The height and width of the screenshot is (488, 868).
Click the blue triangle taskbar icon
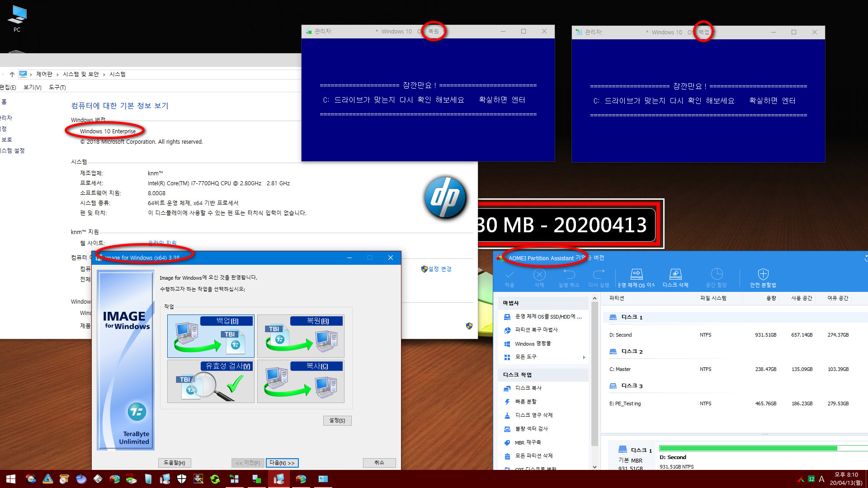tap(48, 479)
